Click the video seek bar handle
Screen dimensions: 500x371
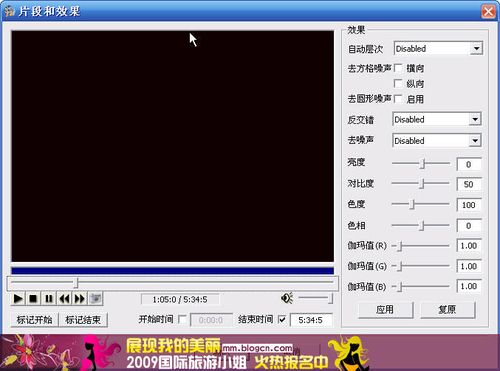pyautogui.click(x=76, y=283)
